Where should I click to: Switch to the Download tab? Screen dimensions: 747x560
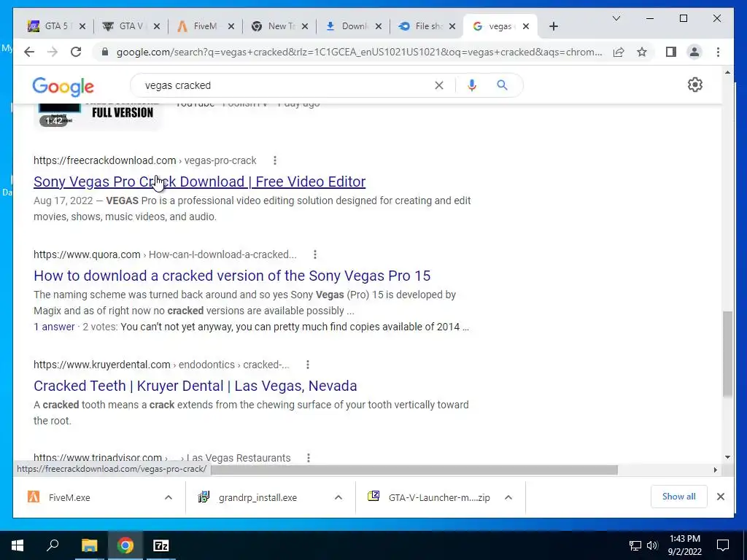pyautogui.click(x=347, y=26)
